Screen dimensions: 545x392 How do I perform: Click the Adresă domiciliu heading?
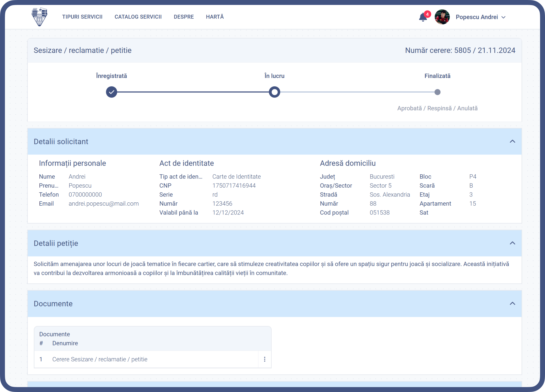click(348, 163)
